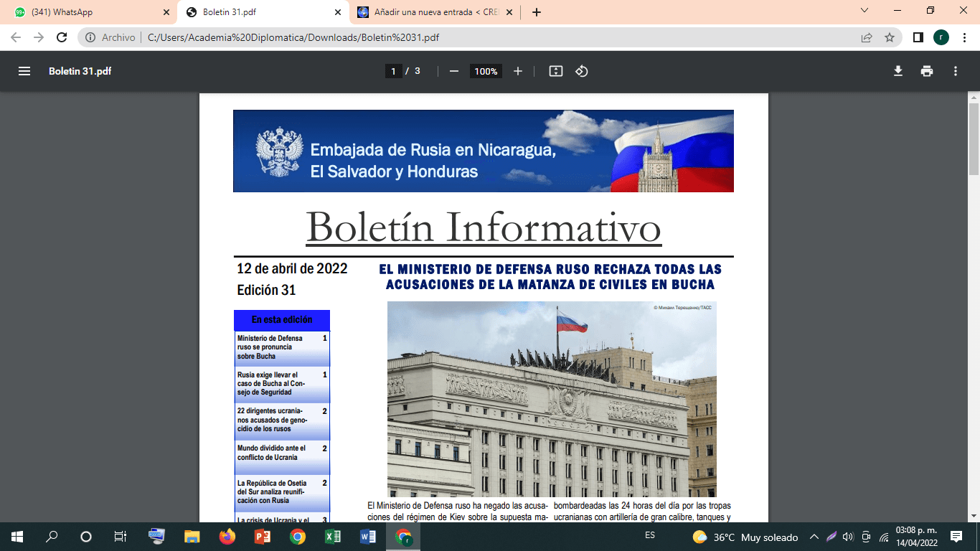Viewport: 980px width, 551px height.
Task: Open the PDF viewer sidebar menu
Action: tap(24, 71)
